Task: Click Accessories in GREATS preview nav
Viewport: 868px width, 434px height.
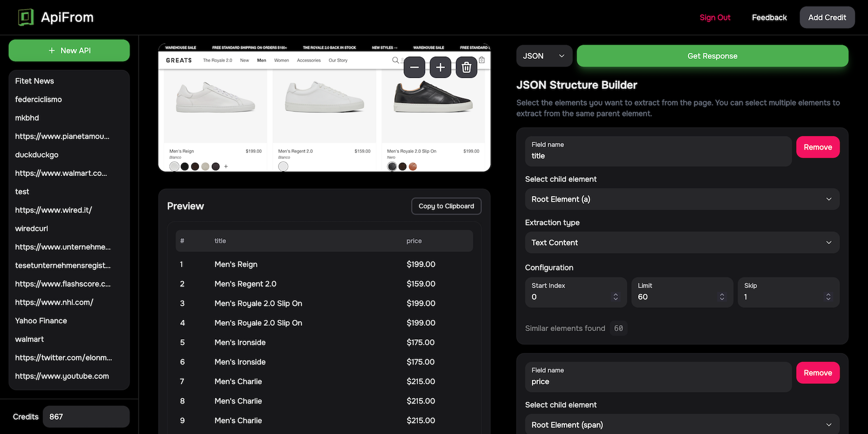Action: click(x=308, y=60)
